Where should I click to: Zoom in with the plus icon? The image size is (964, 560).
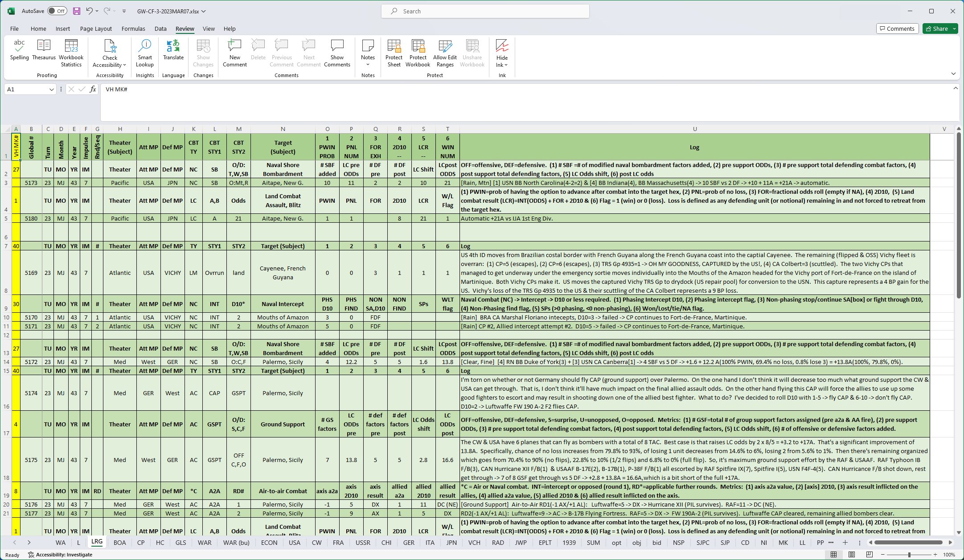935,555
